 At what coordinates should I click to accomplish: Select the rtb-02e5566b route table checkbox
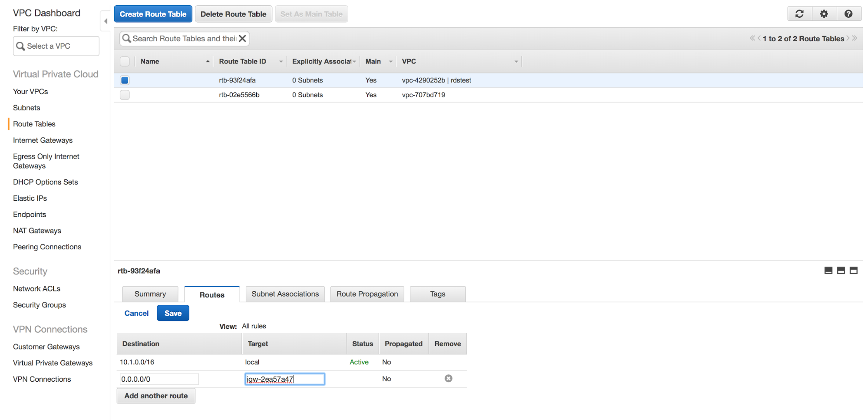coord(125,95)
